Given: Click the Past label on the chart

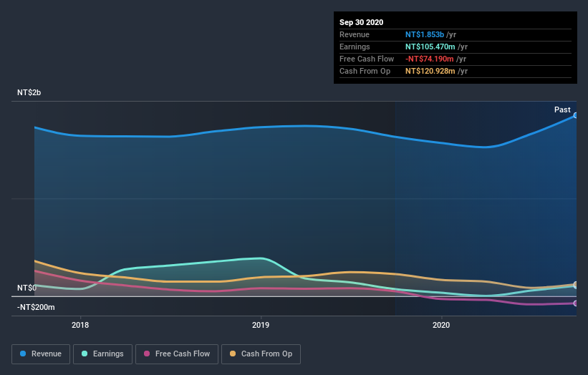Looking at the screenshot, I should (562, 109).
